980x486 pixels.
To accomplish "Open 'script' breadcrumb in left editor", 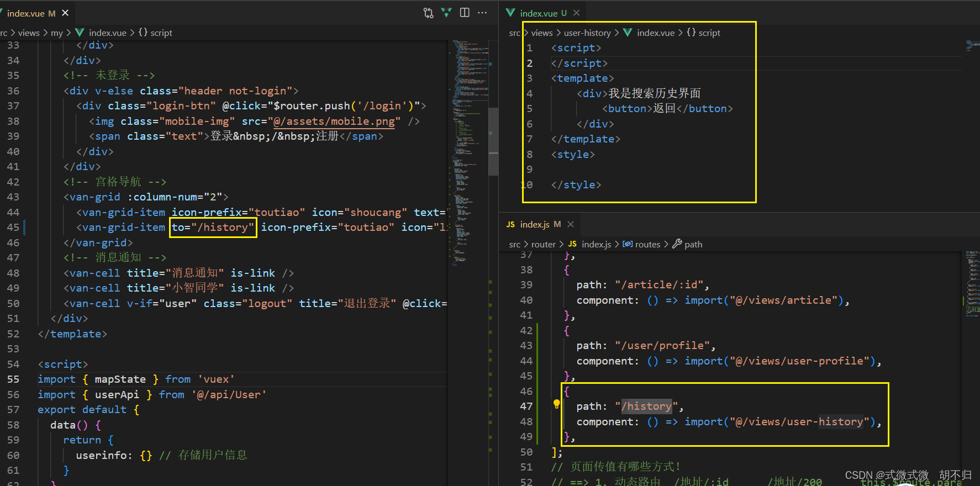I will [161, 33].
